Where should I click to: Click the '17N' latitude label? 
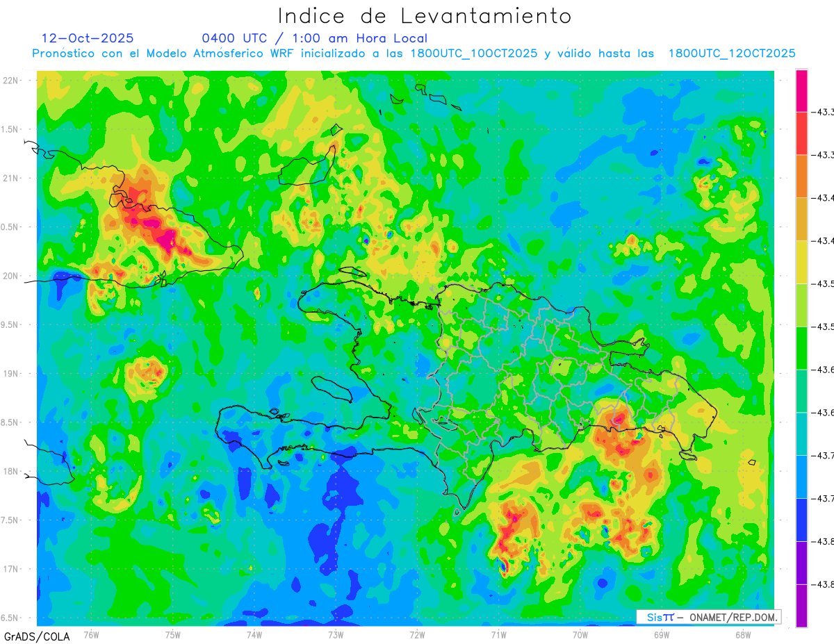tap(12, 570)
